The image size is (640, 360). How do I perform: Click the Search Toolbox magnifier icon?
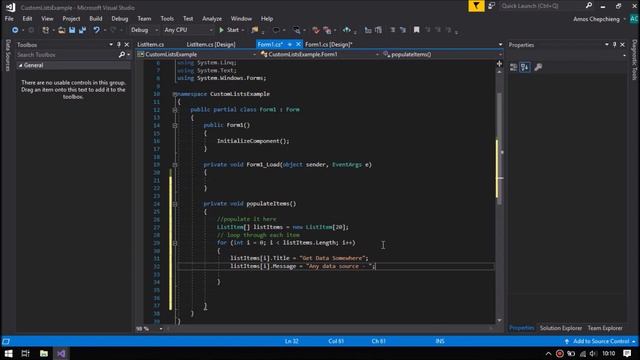(x=122, y=54)
